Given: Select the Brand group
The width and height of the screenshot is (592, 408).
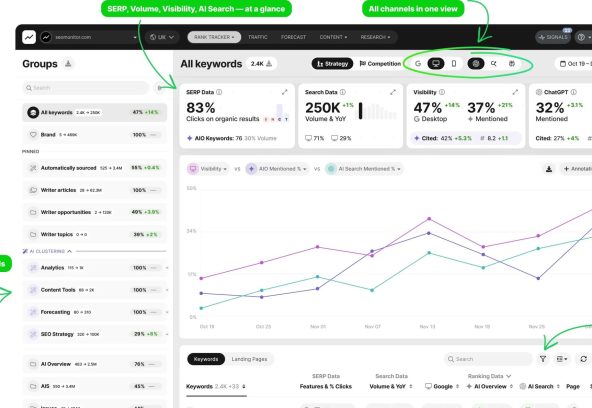Looking at the screenshot, I should [x=94, y=135].
